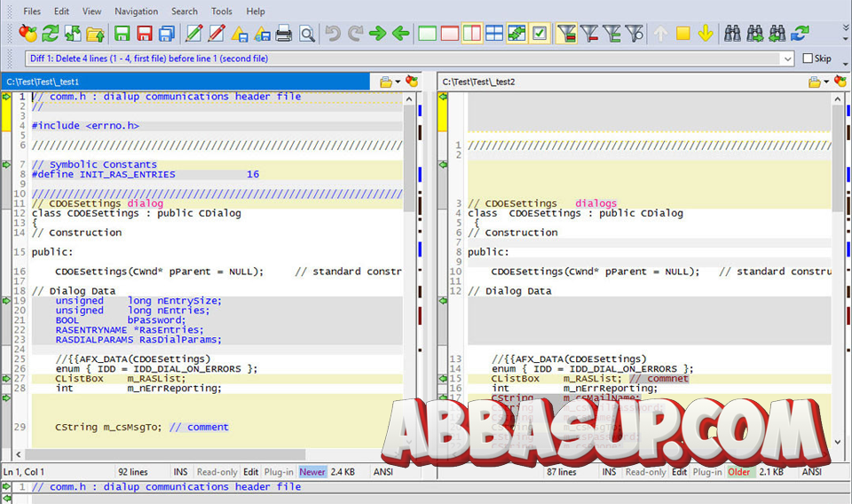Copy to the right with green right arrow

pyautogui.click(x=378, y=34)
